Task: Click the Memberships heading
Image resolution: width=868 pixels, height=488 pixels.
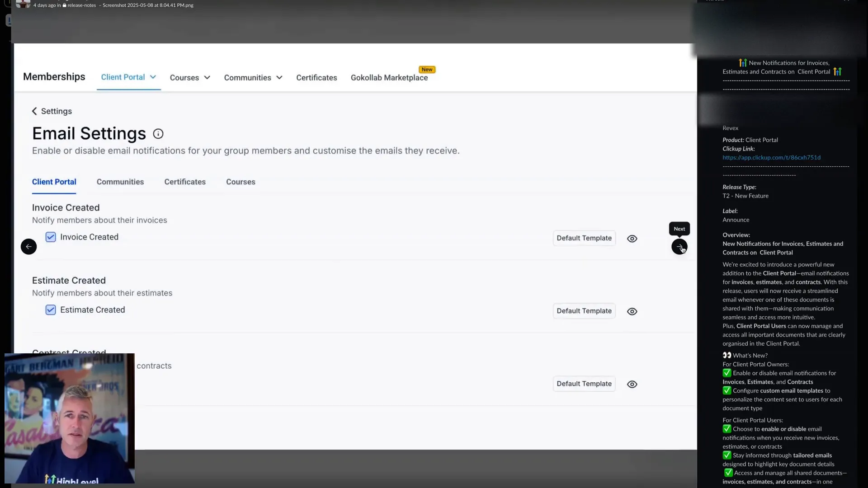Action: [54, 77]
